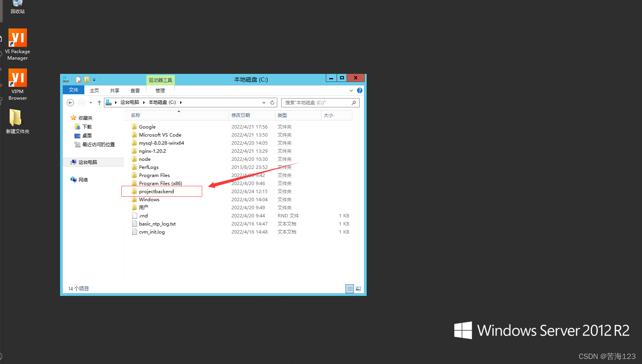Launch VI Package Manager desktop shortcut
642x364 pixels.
[x=17, y=45]
